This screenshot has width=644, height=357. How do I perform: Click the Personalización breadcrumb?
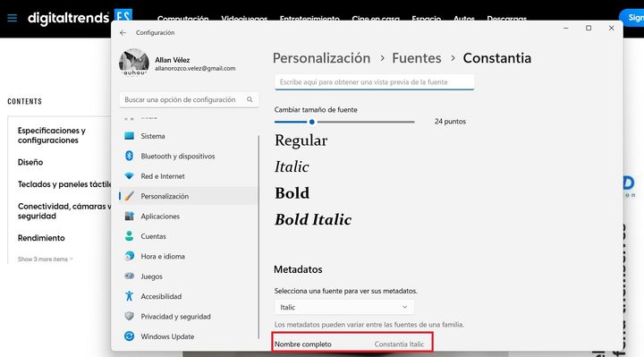[322, 58]
